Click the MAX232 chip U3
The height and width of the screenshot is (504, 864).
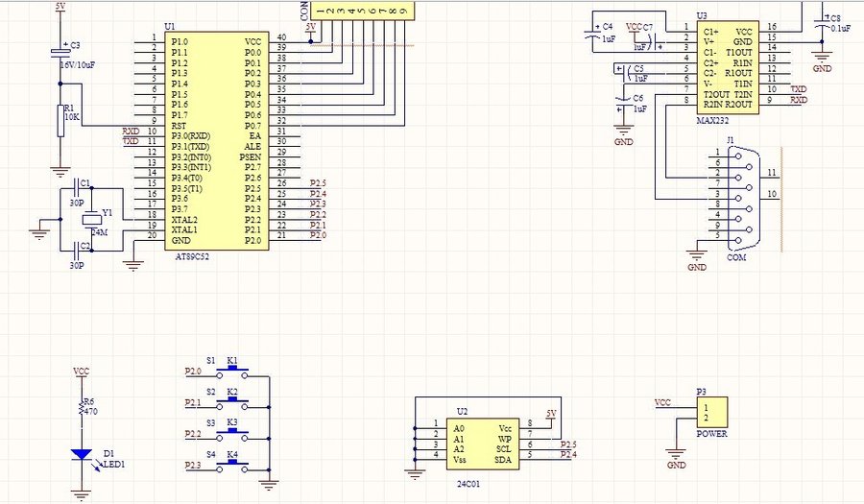[x=726, y=67]
